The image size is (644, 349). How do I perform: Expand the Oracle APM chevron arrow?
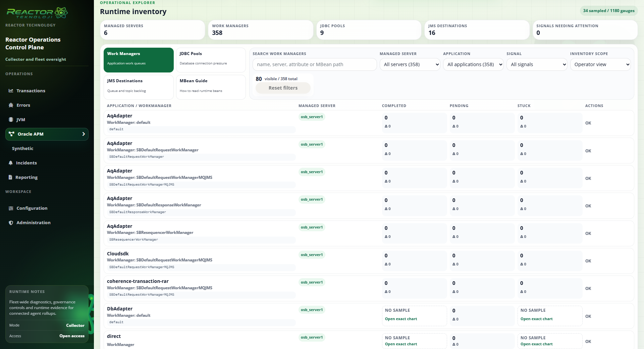coord(84,134)
